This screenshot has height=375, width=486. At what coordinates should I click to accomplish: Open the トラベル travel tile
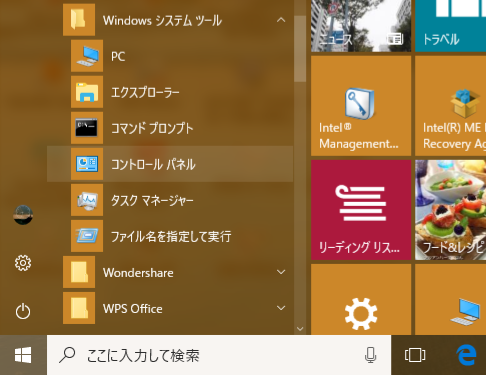click(451, 26)
